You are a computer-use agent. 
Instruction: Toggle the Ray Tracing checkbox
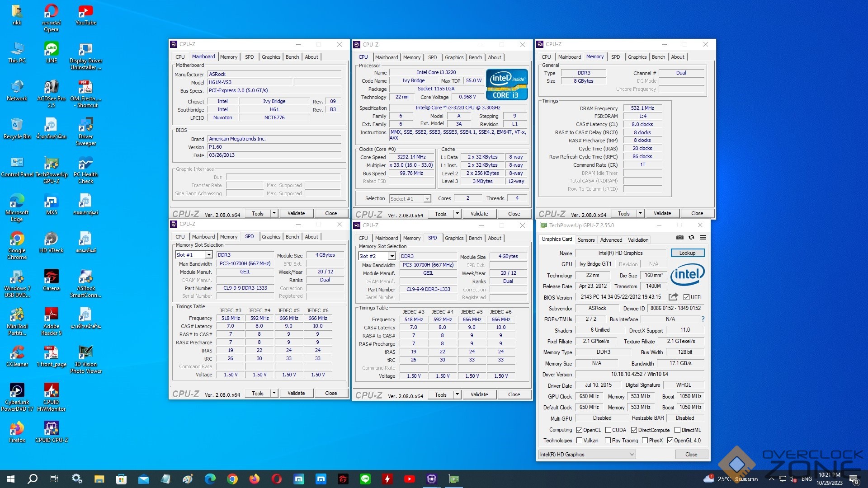608,441
